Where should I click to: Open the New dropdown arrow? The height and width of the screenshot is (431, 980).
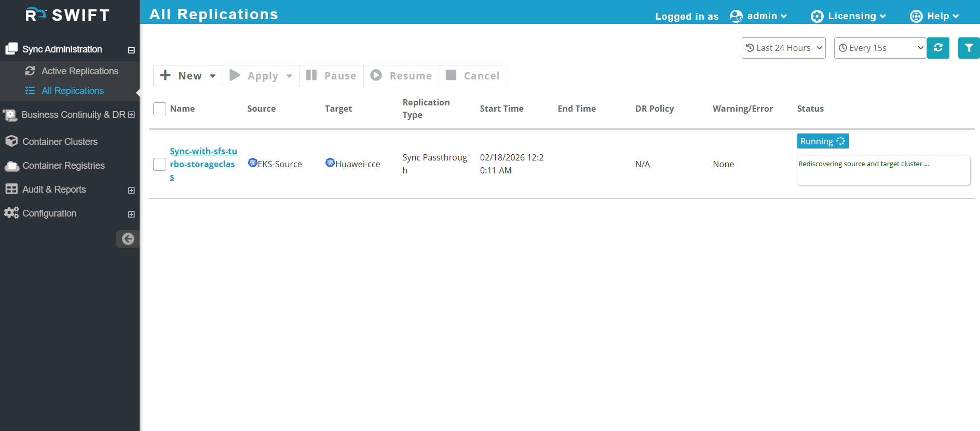pyautogui.click(x=213, y=76)
